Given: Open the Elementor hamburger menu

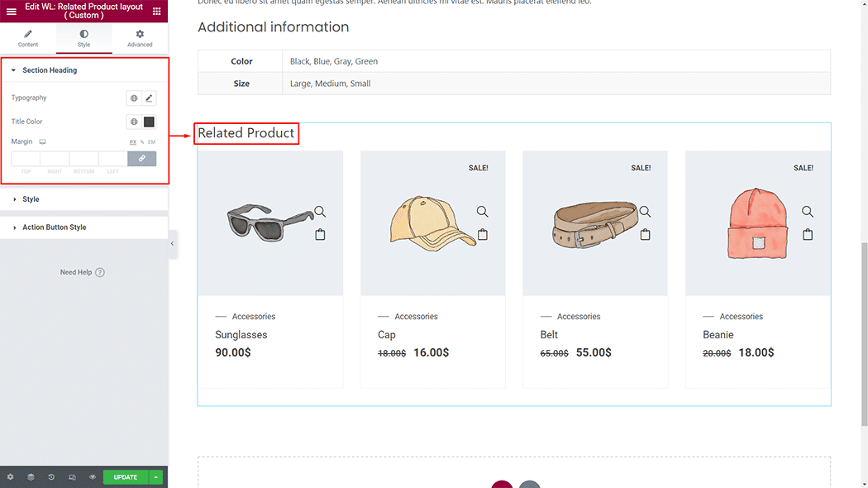Looking at the screenshot, I should click(x=12, y=11).
